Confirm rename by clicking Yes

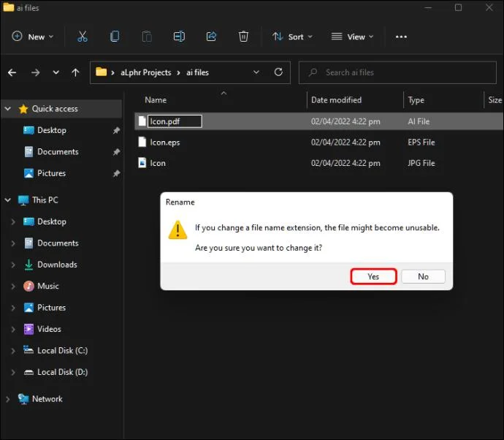pos(373,276)
